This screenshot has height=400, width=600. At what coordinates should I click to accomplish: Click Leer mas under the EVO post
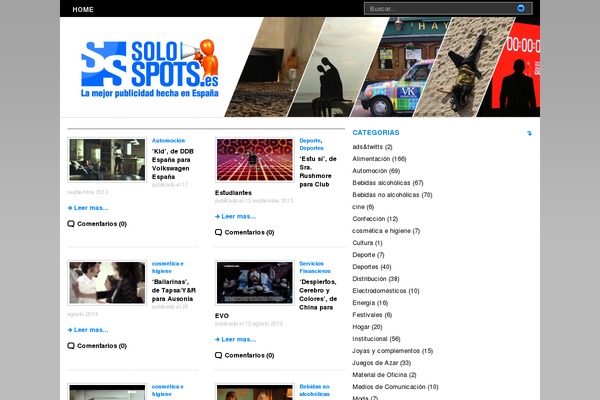coord(236,339)
